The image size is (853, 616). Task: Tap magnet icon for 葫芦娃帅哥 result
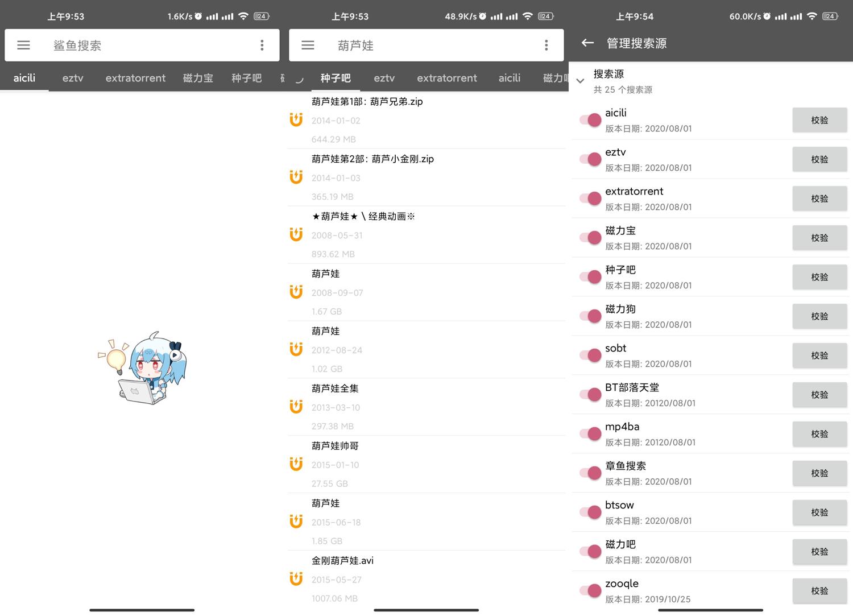(296, 464)
